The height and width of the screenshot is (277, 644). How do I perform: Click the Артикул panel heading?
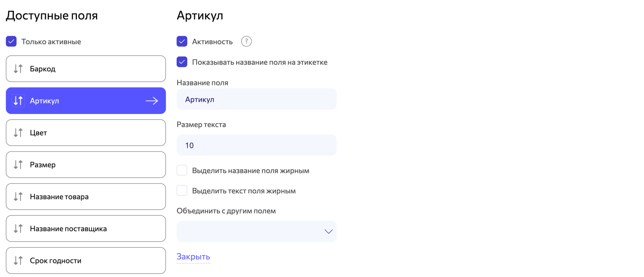[x=200, y=16]
